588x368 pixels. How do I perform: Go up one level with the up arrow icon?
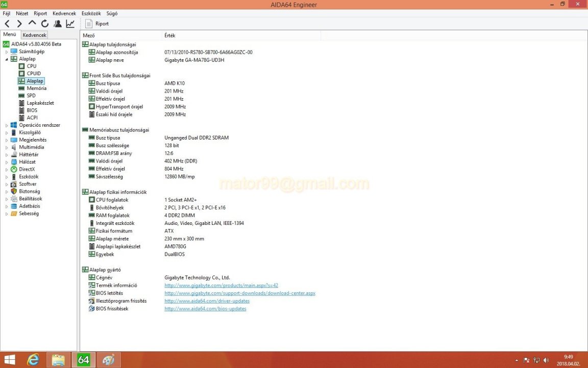[32, 24]
